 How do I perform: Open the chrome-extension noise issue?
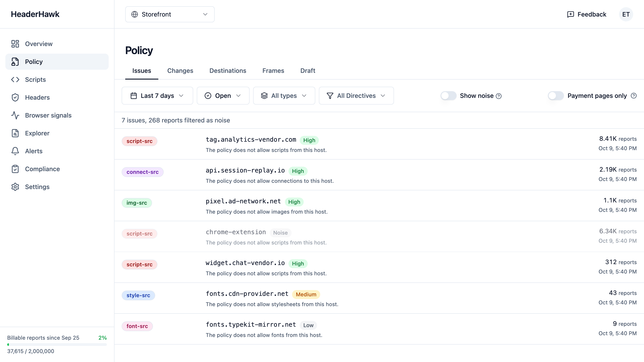click(x=379, y=236)
